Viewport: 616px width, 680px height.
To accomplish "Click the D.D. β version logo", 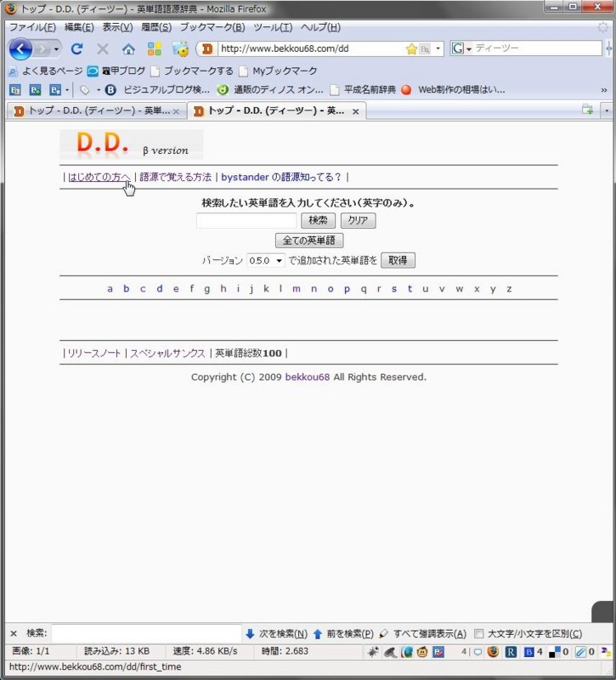I will point(132,144).
